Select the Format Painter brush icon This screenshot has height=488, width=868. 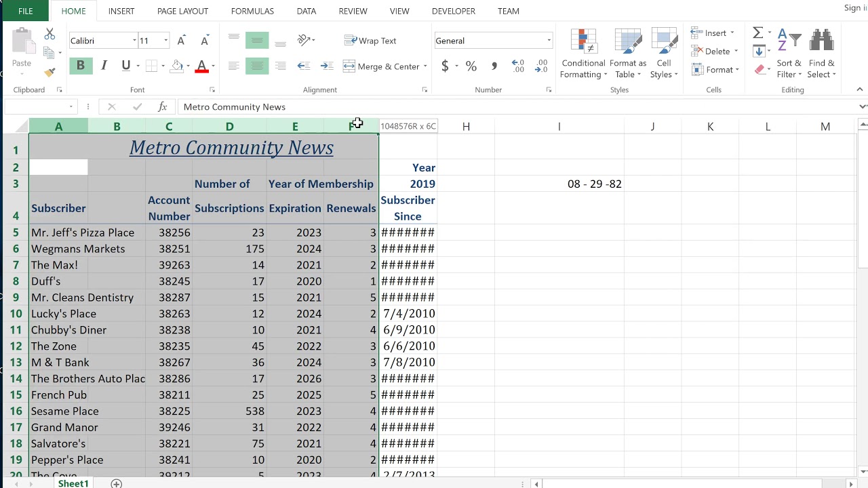pos(50,72)
